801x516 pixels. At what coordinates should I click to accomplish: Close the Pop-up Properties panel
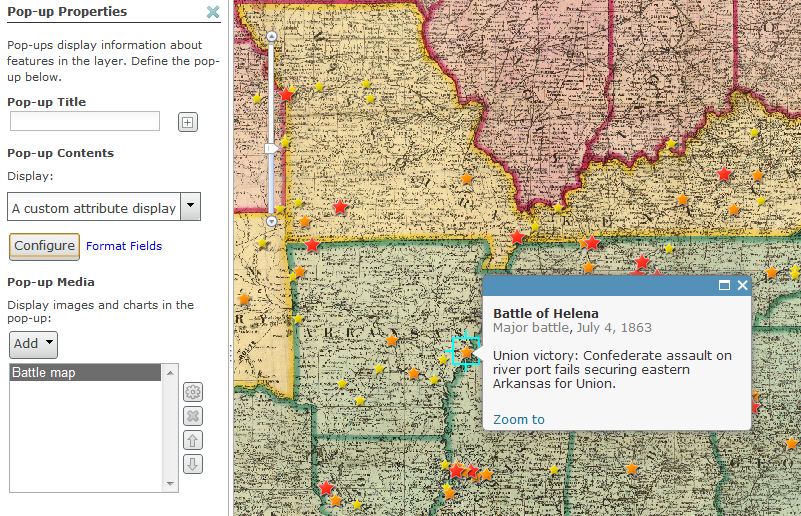[213, 11]
